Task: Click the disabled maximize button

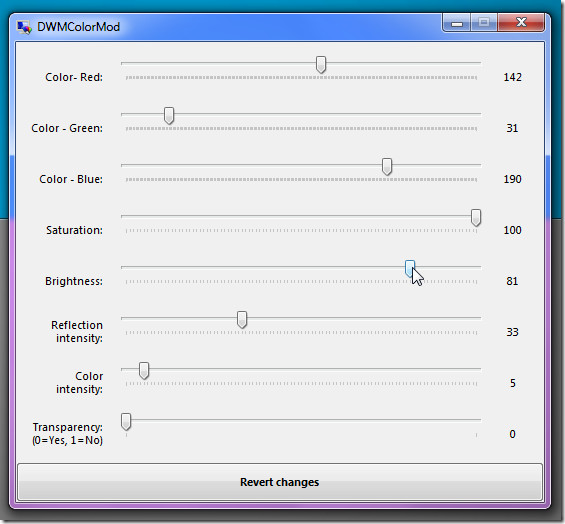Action: 484,23
